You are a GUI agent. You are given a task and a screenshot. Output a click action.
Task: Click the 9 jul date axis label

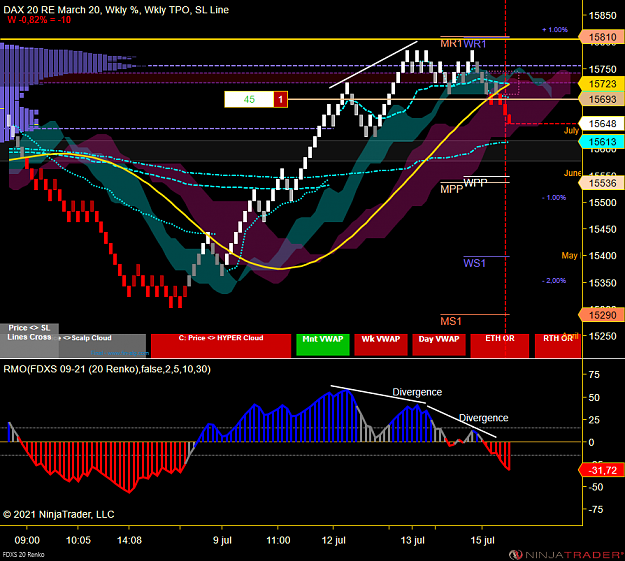222,541
